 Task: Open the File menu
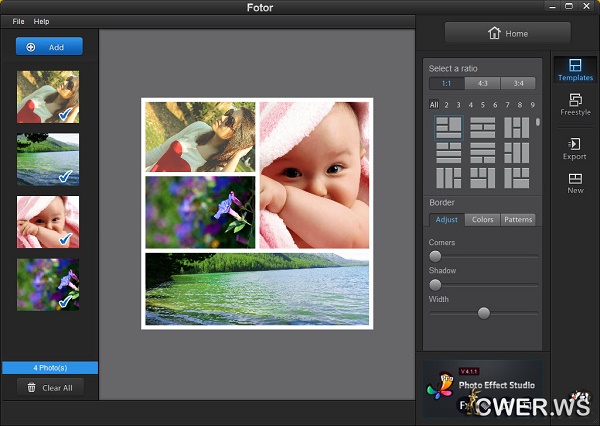[x=19, y=21]
